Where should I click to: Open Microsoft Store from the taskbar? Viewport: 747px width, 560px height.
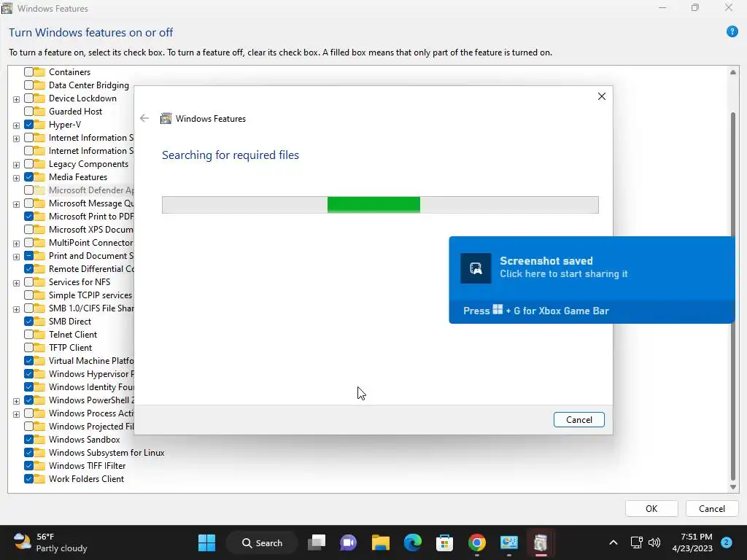444,542
